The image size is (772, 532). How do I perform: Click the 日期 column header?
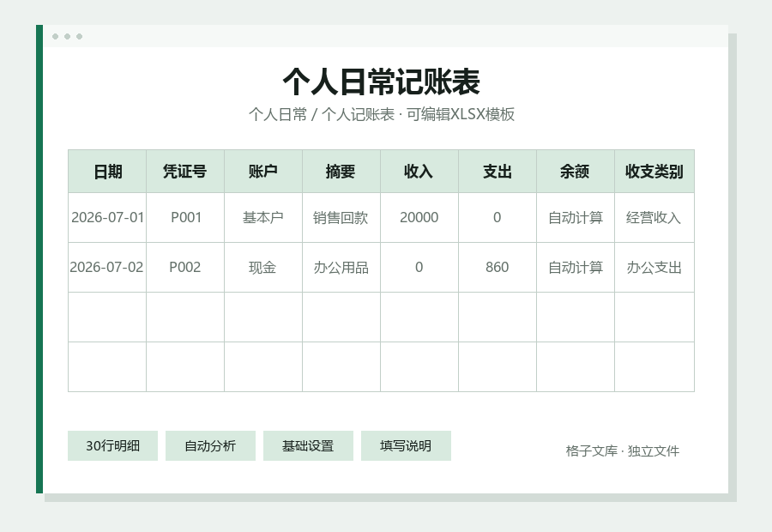click(x=107, y=172)
